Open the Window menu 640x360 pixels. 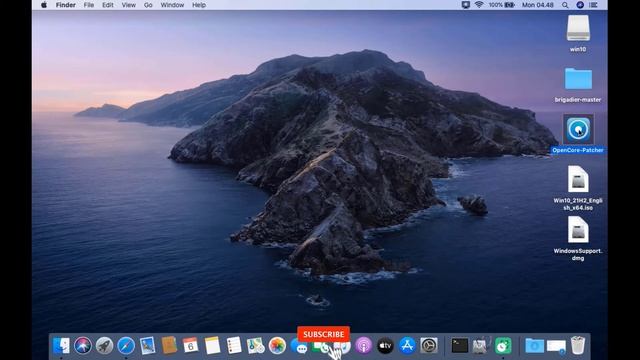click(172, 5)
